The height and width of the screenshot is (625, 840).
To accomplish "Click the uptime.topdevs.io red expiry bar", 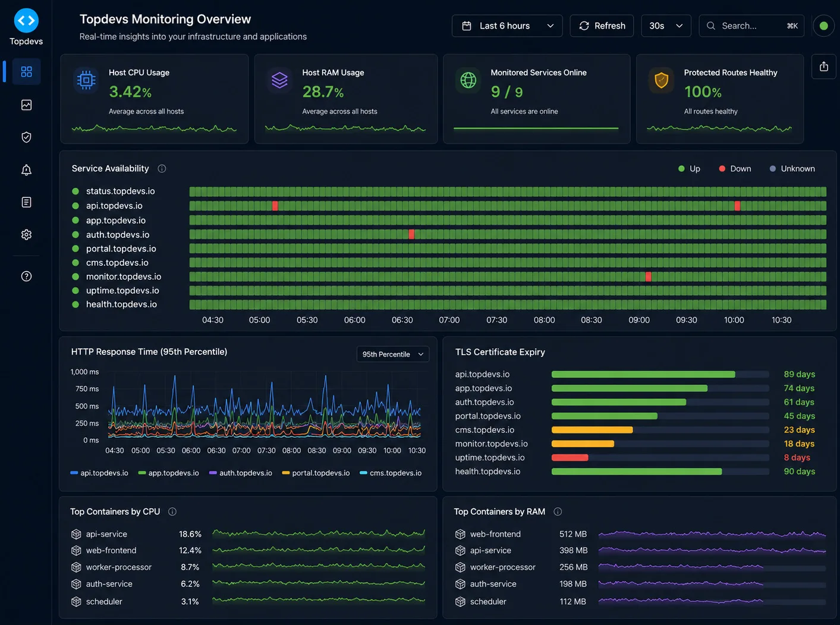I will pyautogui.click(x=570, y=457).
